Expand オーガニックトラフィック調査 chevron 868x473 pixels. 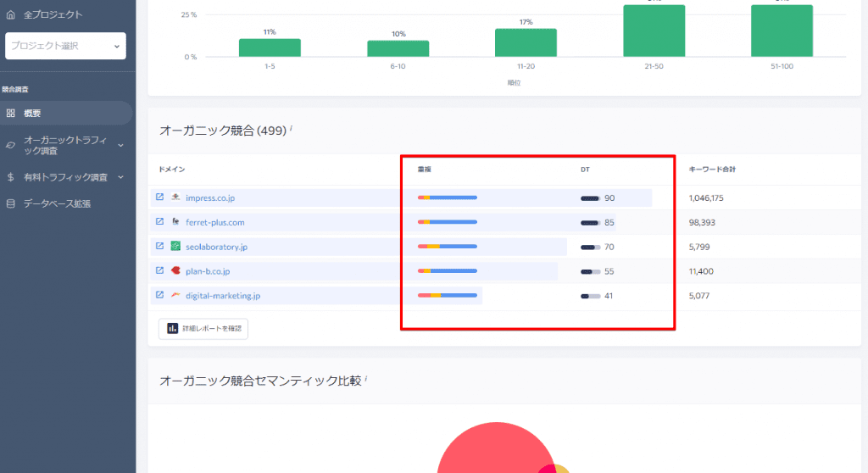pos(120,145)
